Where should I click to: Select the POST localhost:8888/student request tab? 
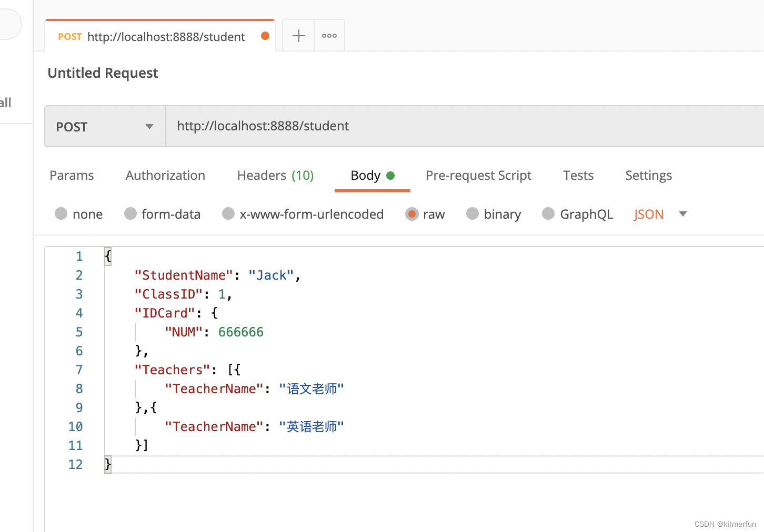[160, 36]
